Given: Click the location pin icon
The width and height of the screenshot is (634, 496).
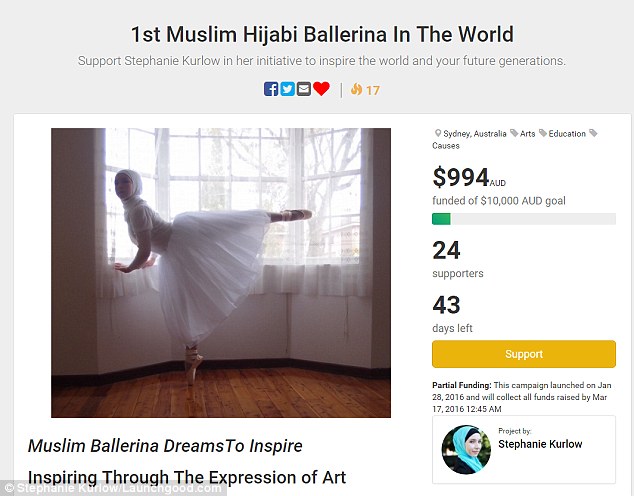Looking at the screenshot, I should [x=437, y=133].
